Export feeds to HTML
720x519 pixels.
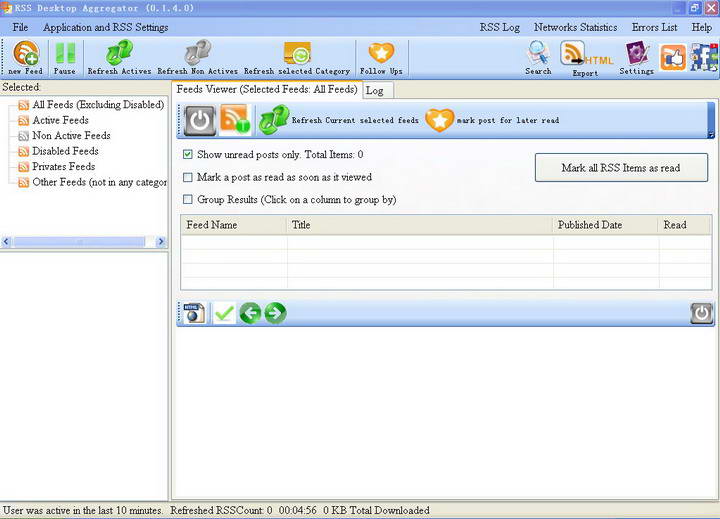[x=586, y=58]
